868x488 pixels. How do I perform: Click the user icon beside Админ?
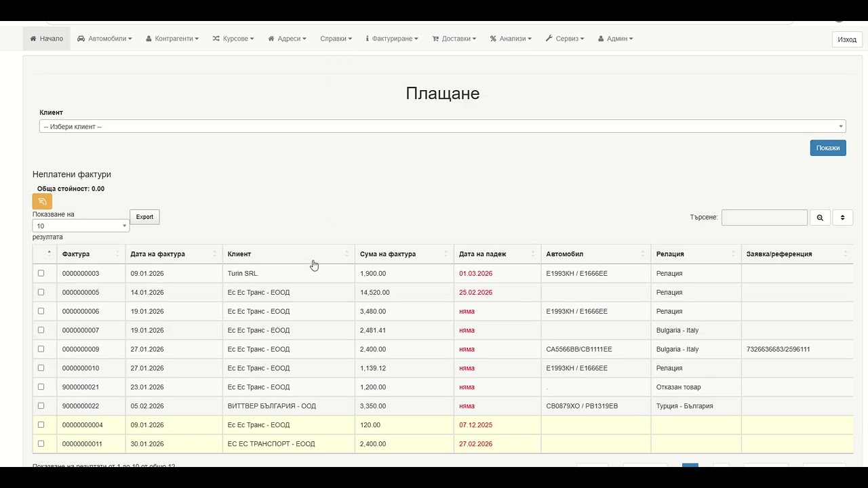(601, 39)
